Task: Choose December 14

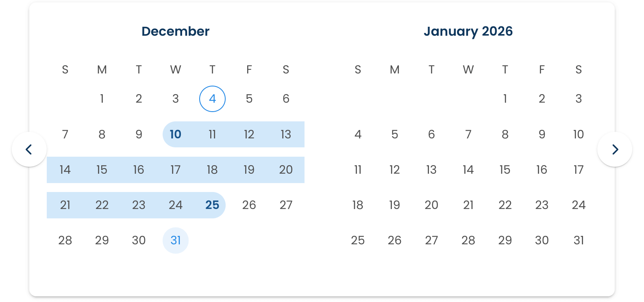Action: [65, 170]
